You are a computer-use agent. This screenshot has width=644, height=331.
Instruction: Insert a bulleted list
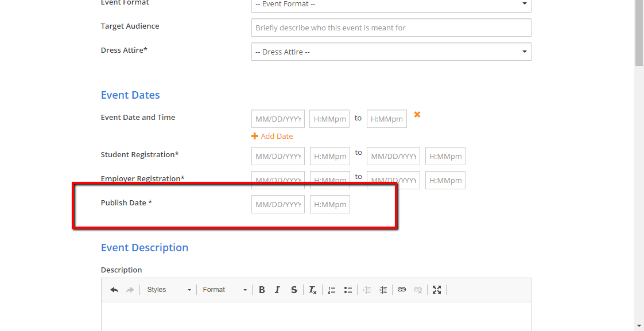pyautogui.click(x=348, y=290)
